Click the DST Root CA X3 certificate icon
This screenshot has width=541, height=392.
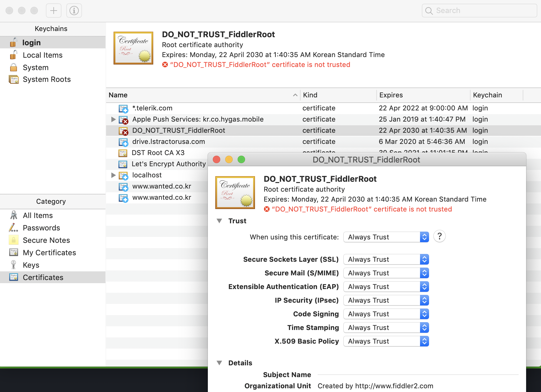point(123,153)
